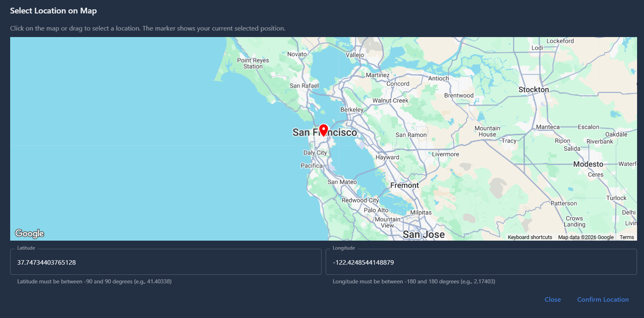
Task: Click Turlock on the map
Action: pyautogui.click(x=616, y=198)
